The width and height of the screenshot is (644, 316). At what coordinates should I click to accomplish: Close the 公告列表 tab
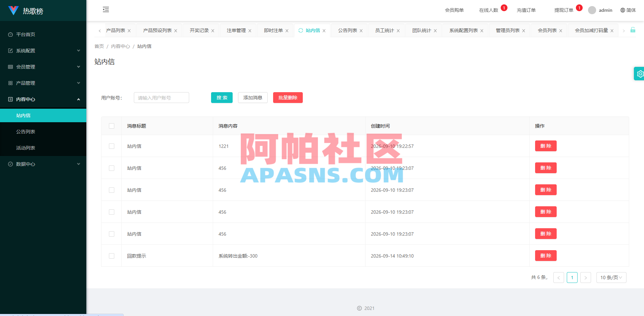pyautogui.click(x=361, y=31)
